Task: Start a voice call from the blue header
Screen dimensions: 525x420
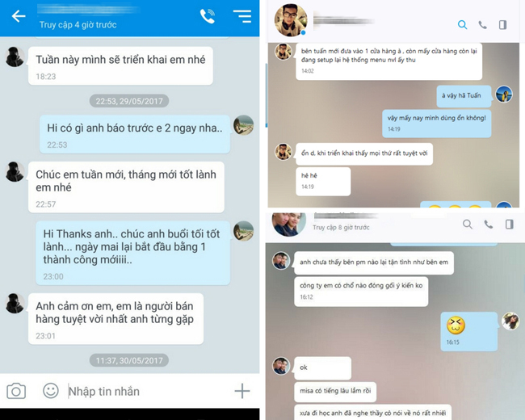Action: click(208, 16)
